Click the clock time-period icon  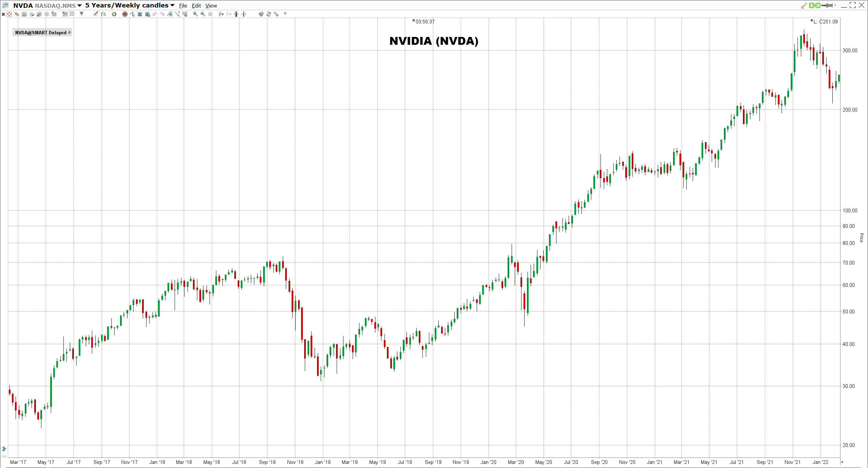[x=39, y=14]
